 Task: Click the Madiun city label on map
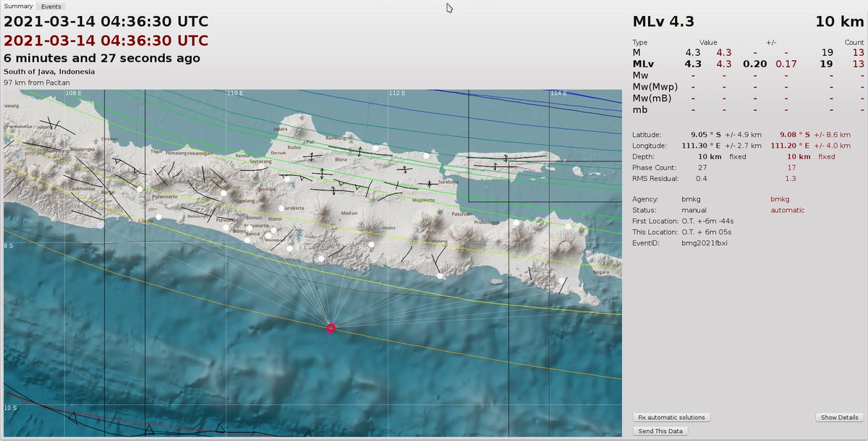[349, 214]
